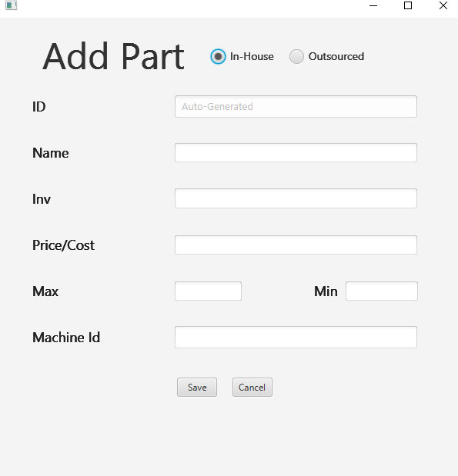The height and width of the screenshot is (476, 458).
Task: Select the Outsourced radio button
Action: coord(296,56)
